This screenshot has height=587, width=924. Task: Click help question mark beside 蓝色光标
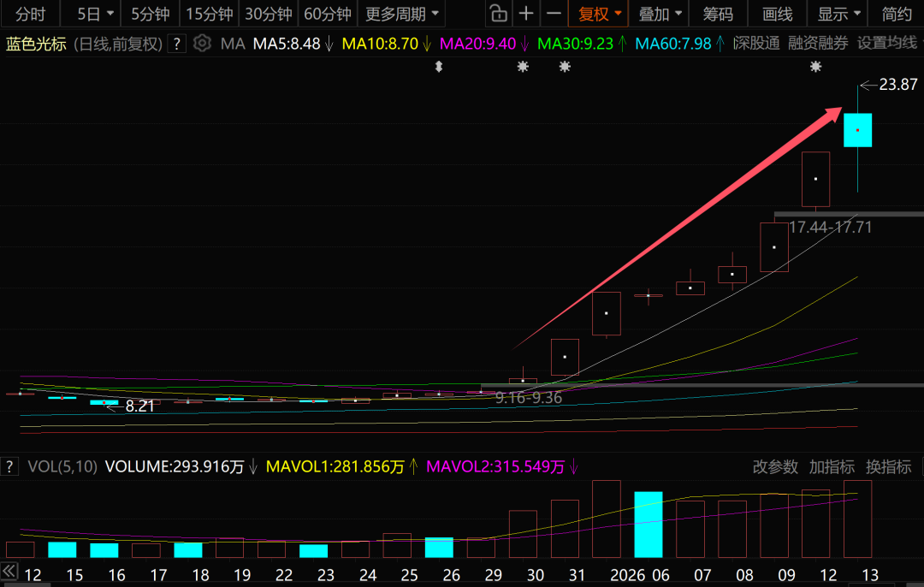tap(176, 44)
